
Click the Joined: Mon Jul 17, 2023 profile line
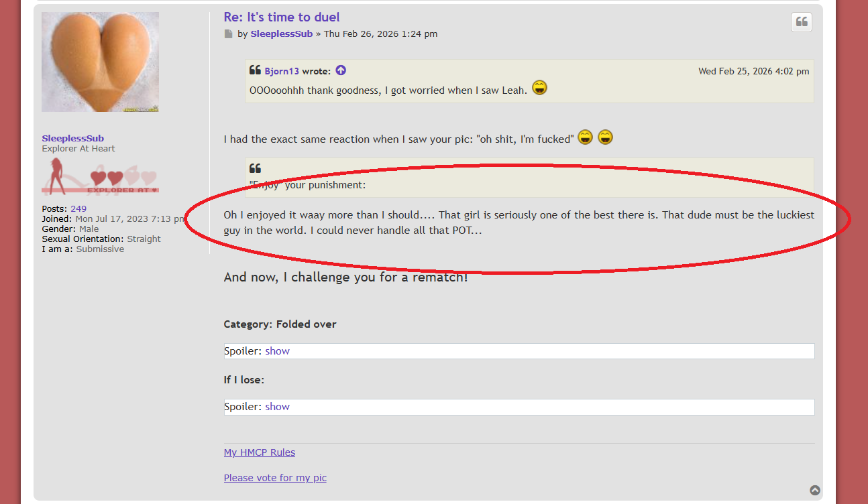(113, 219)
